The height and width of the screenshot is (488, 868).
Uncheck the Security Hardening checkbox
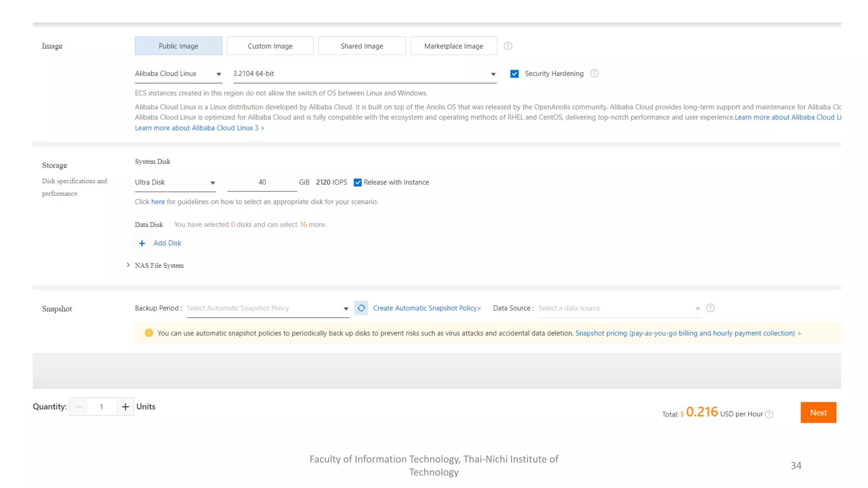click(x=514, y=74)
